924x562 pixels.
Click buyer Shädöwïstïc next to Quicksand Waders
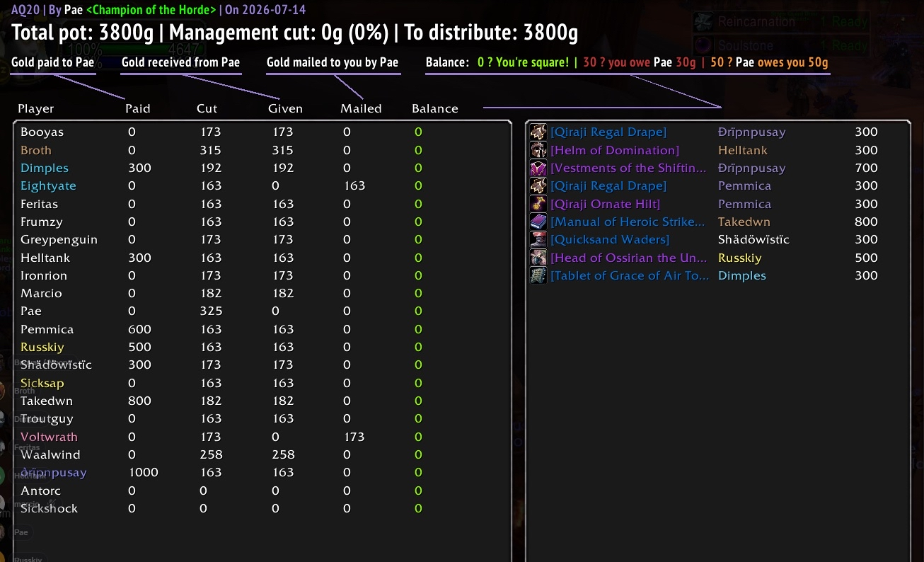[x=753, y=239]
